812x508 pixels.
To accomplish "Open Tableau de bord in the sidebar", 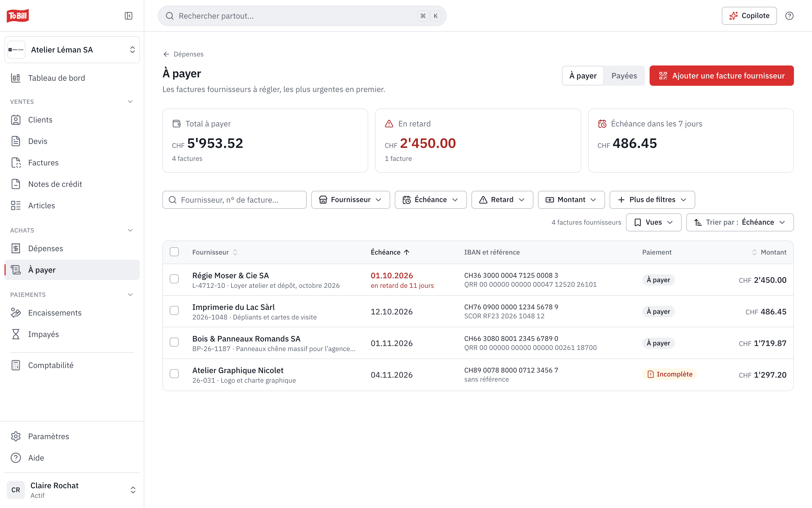I will coord(72,78).
